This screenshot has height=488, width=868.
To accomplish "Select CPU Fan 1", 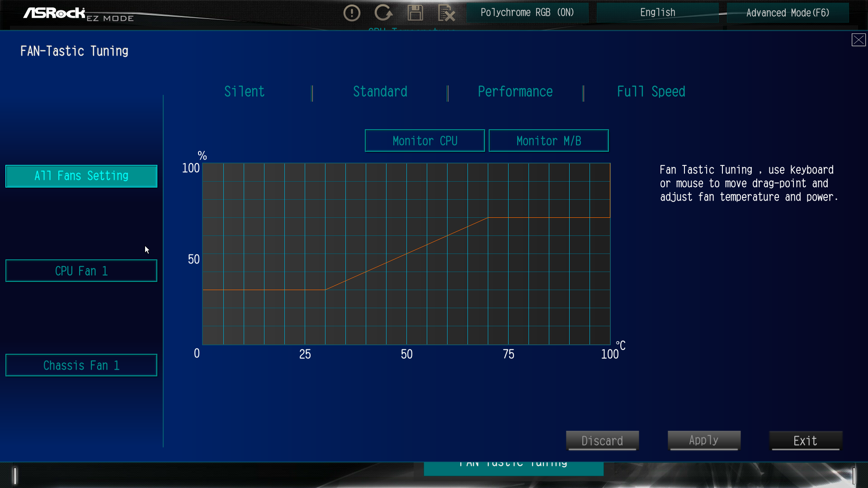I will (x=81, y=271).
